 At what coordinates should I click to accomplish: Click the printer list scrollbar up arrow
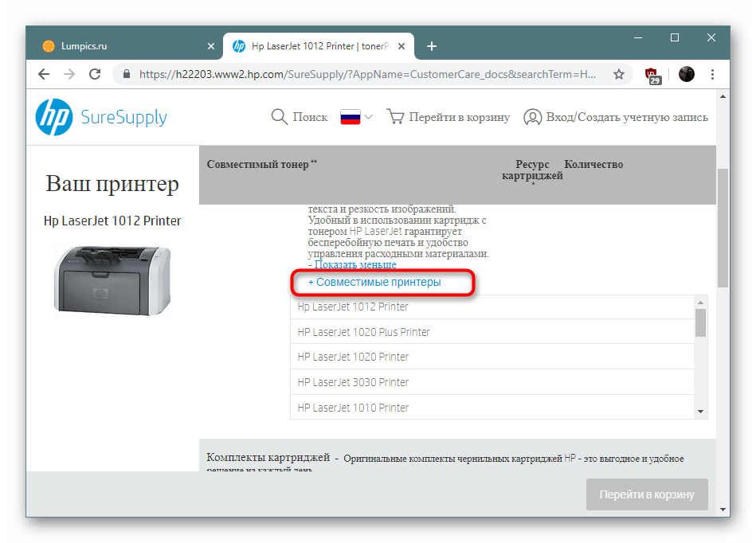coord(700,303)
